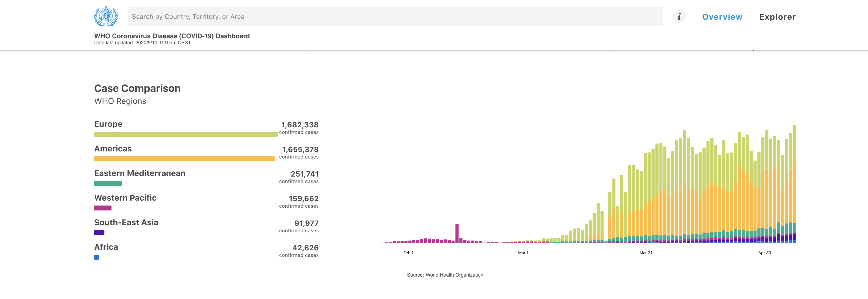Click the Mar 31 axis marker
The width and height of the screenshot is (868, 299).
646,253
